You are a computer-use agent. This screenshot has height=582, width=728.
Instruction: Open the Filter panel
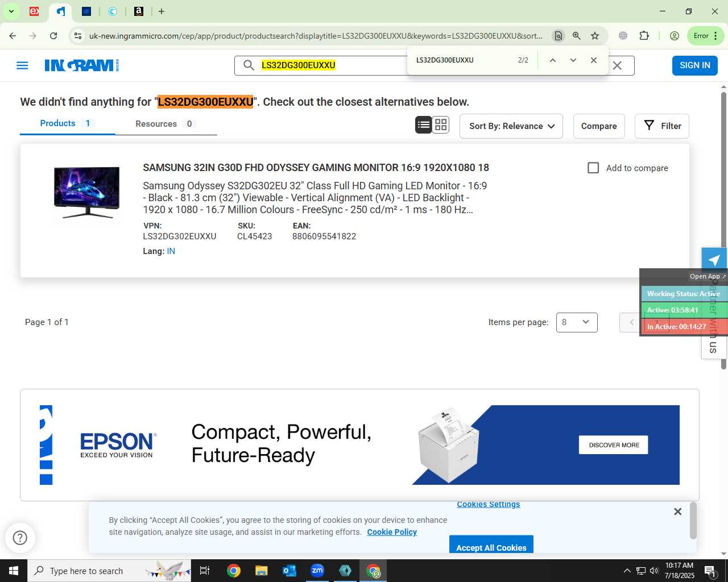(662, 126)
